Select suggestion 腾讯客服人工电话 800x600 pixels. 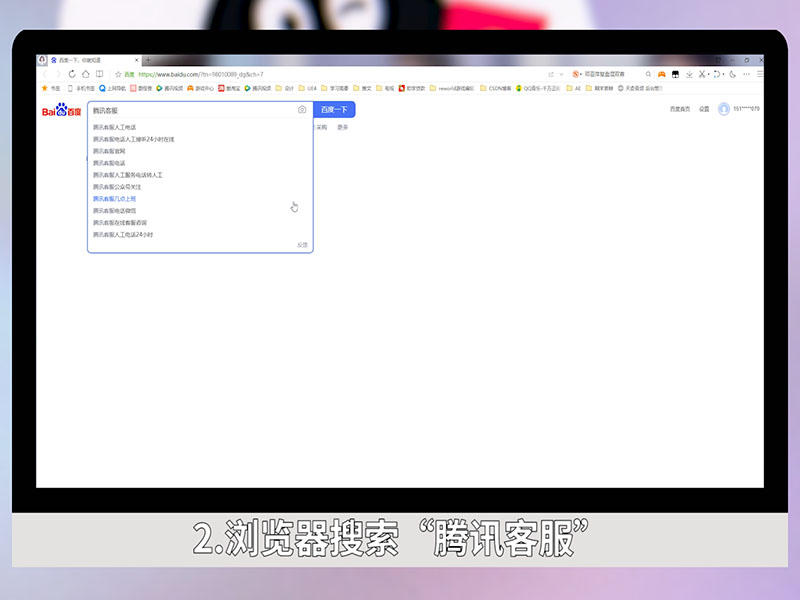(114, 127)
